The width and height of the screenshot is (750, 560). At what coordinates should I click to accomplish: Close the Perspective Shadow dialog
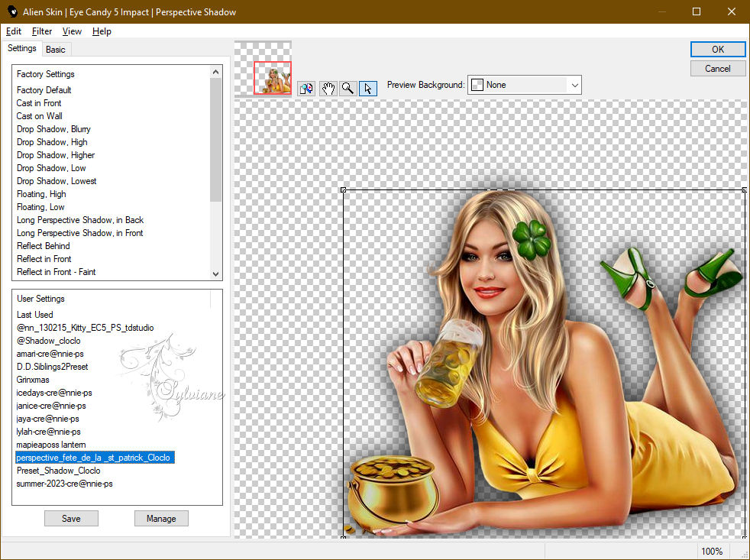732,11
